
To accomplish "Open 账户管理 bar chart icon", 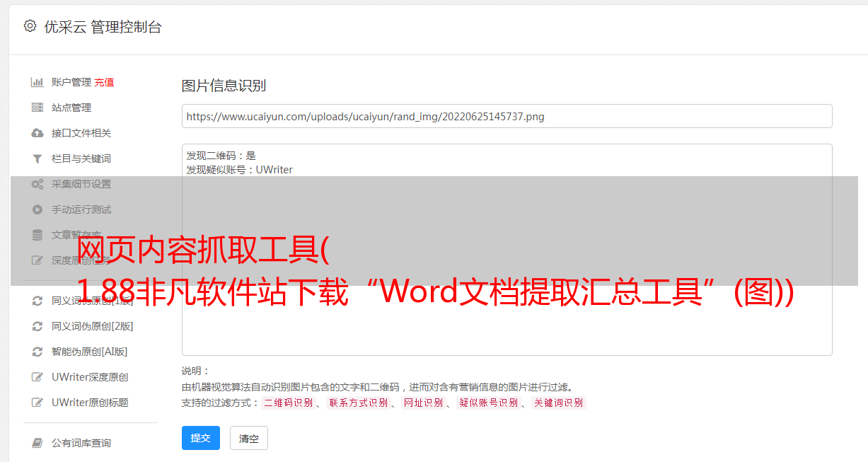I will point(37,82).
